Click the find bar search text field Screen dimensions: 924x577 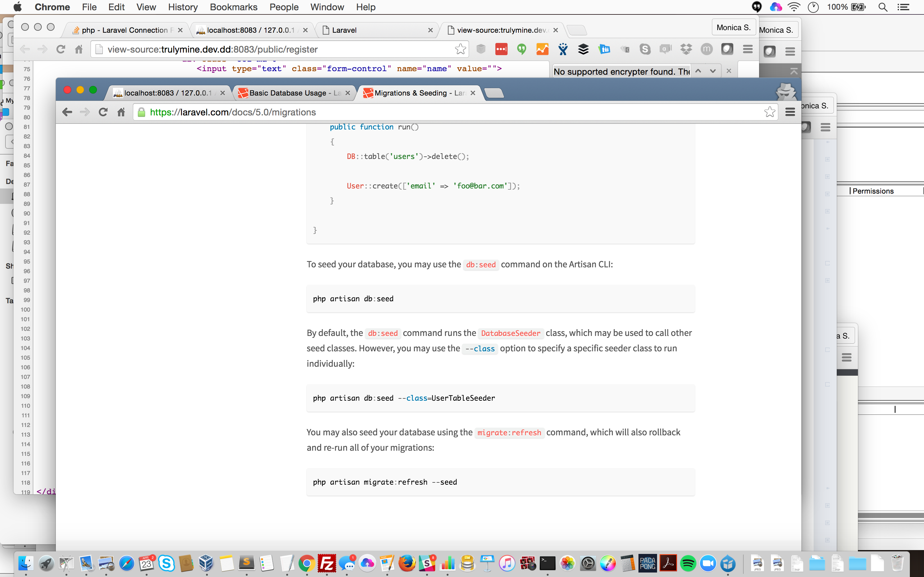pyautogui.click(x=620, y=71)
